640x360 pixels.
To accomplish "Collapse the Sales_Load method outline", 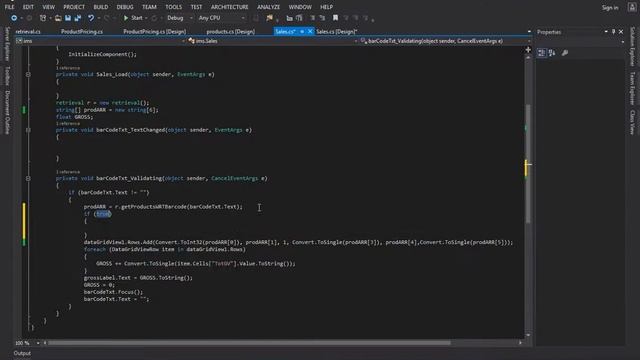I will pyautogui.click(x=28, y=75).
